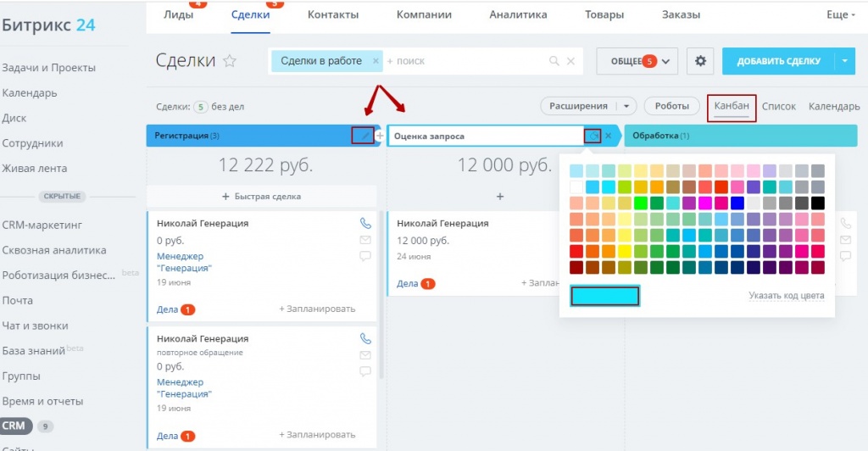868x451 pixels.
Task: Open the Аналитика tab
Action: coord(518,15)
